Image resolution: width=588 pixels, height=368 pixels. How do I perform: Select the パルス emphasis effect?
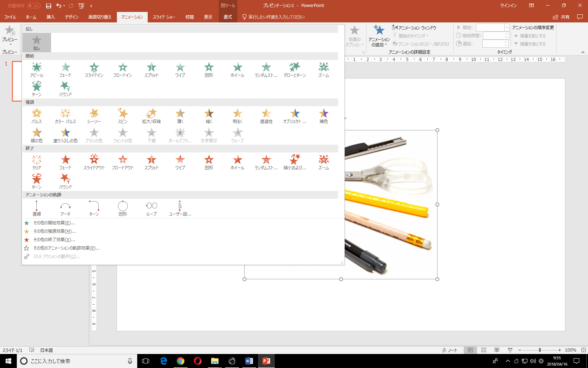37,116
